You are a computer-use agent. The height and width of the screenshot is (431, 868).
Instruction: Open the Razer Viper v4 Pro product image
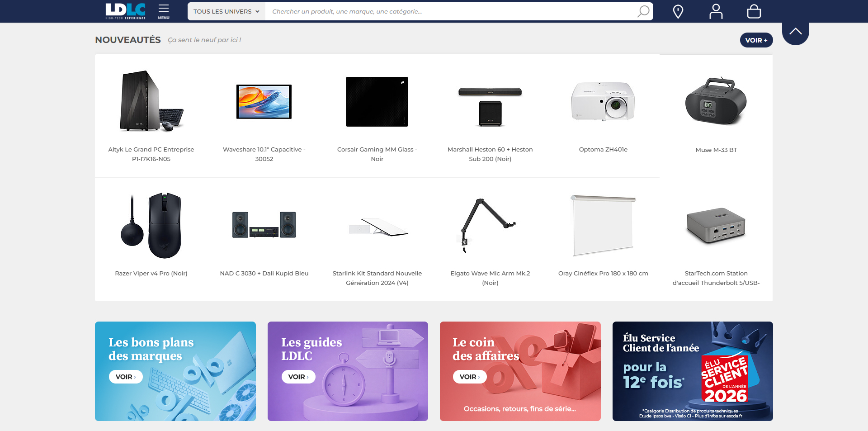click(x=151, y=225)
